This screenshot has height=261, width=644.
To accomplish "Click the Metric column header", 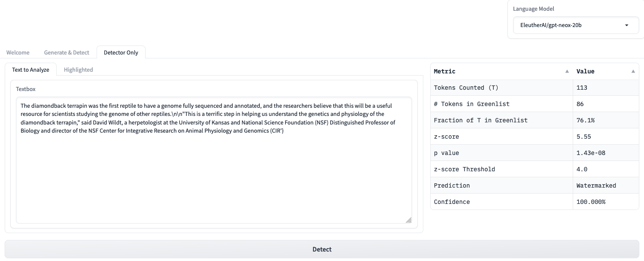I will point(501,71).
